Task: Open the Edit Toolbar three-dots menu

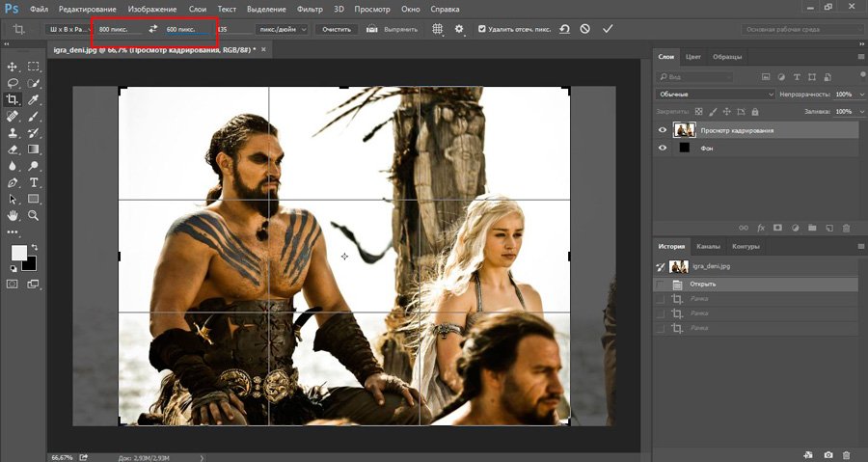Action: pos(13,232)
